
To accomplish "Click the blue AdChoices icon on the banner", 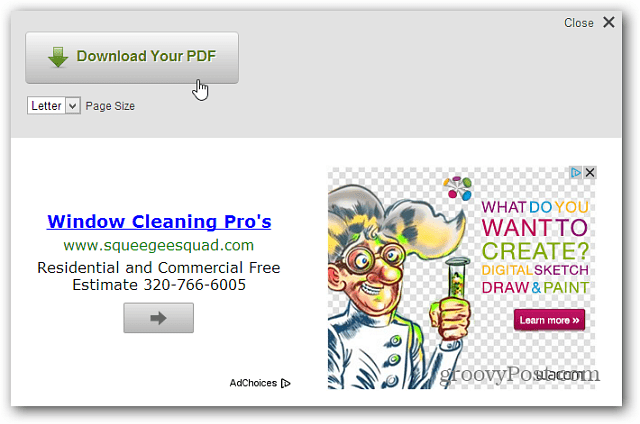I will tap(576, 173).
